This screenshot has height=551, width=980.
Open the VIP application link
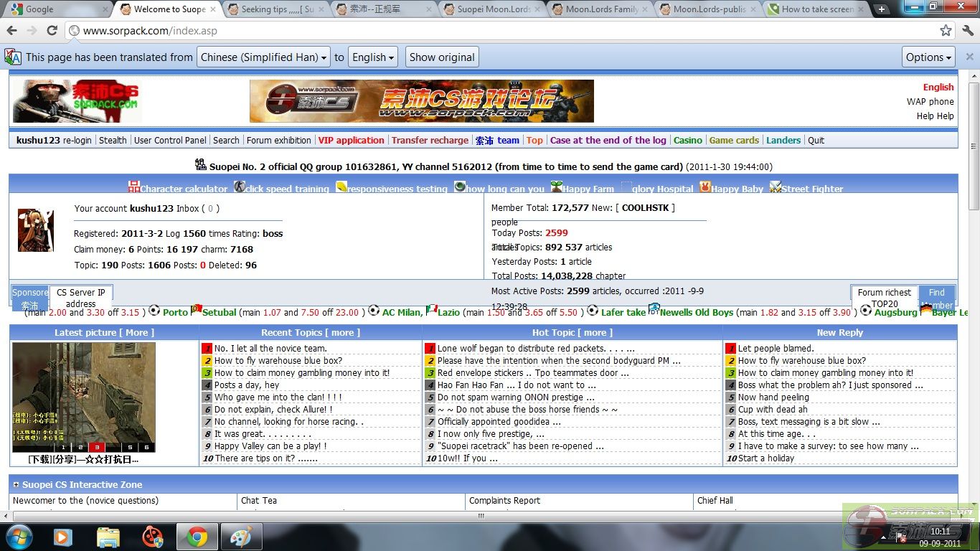click(x=351, y=141)
